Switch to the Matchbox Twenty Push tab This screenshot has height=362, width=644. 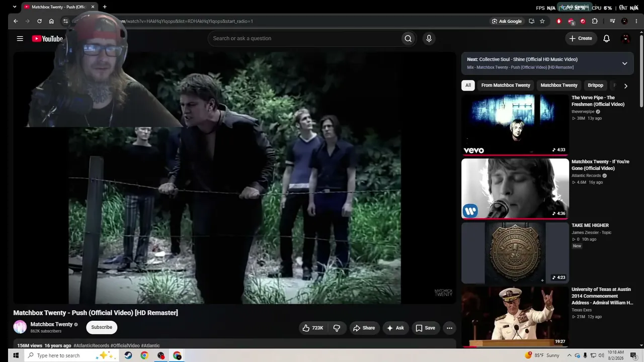click(59, 7)
